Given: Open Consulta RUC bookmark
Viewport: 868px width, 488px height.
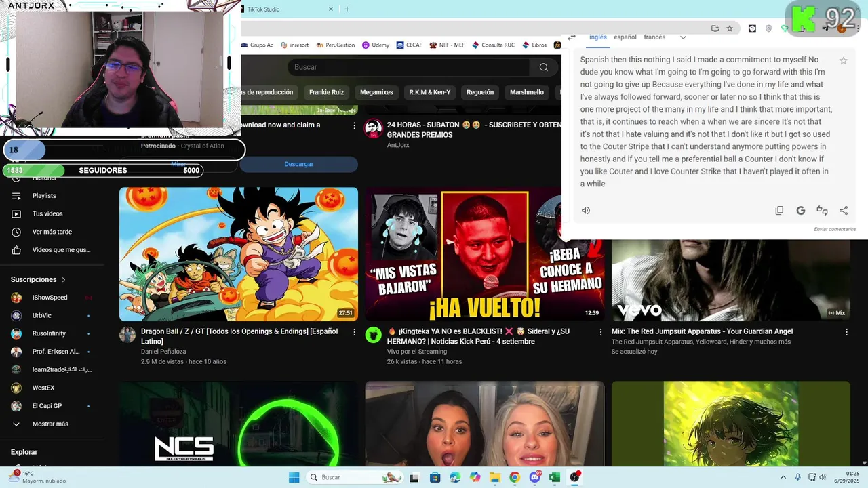Looking at the screenshot, I should point(493,45).
